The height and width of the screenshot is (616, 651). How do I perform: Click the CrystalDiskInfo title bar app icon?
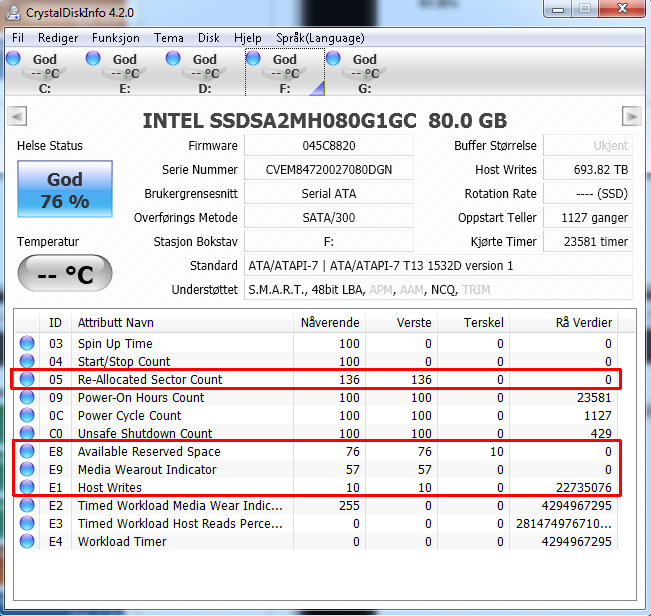(x=13, y=12)
